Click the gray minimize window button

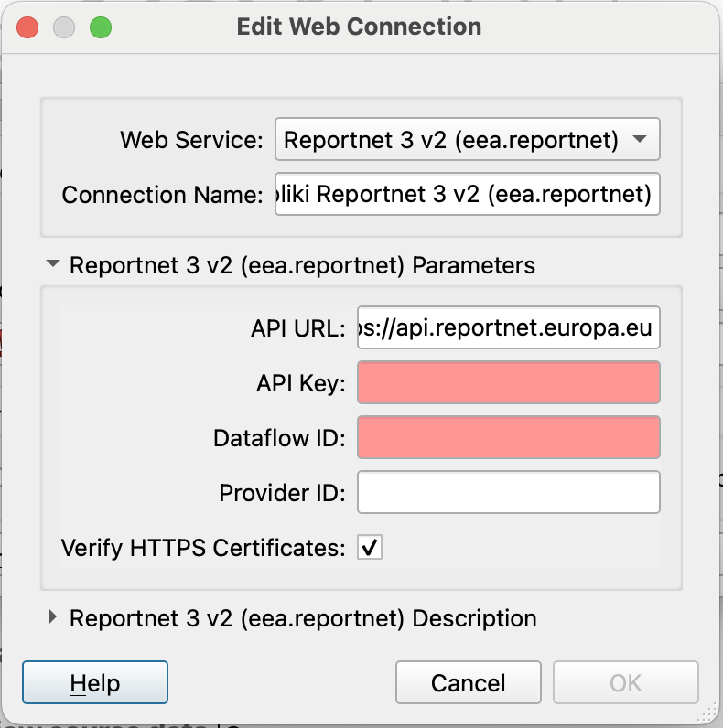click(64, 27)
